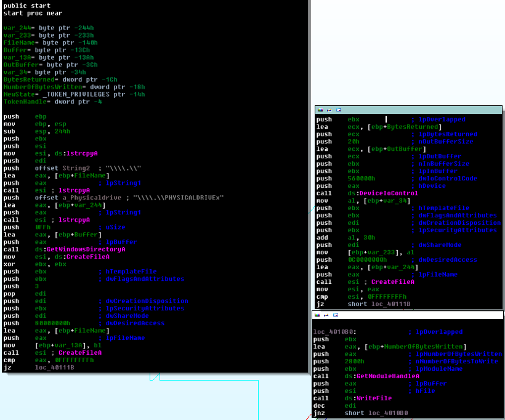Click the 'push 0FFh ; uSize' line

click(x=65, y=228)
